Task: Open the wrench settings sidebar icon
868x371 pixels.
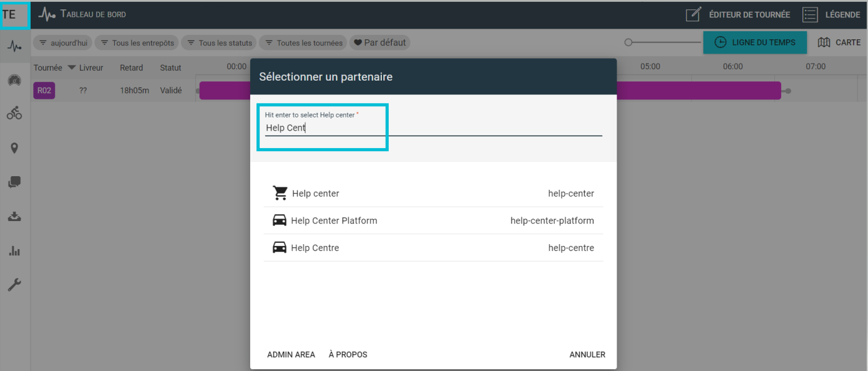Action: pyautogui.click(x=14, y=285)
